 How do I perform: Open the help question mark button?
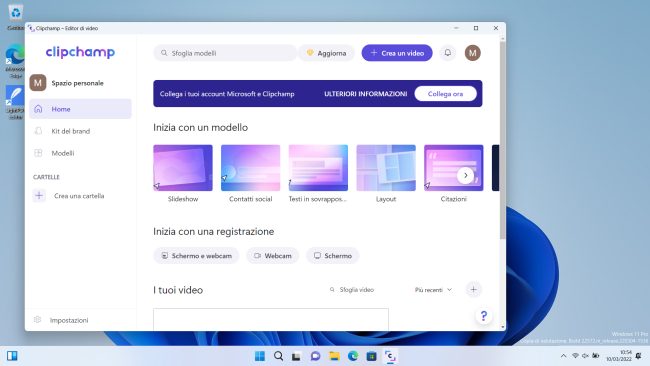(x=484, y=316)
